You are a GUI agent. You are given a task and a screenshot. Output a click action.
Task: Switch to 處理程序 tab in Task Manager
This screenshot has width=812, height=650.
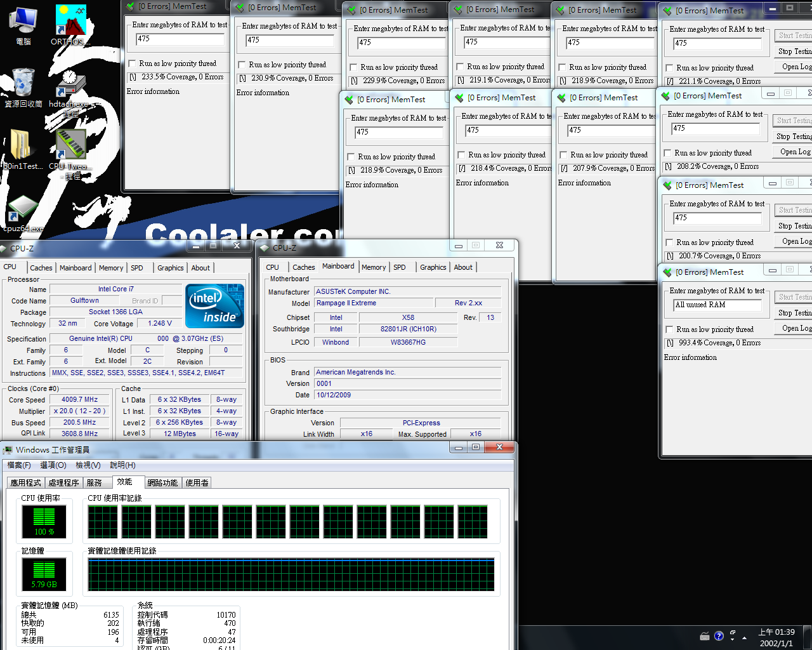coord(64,483)
